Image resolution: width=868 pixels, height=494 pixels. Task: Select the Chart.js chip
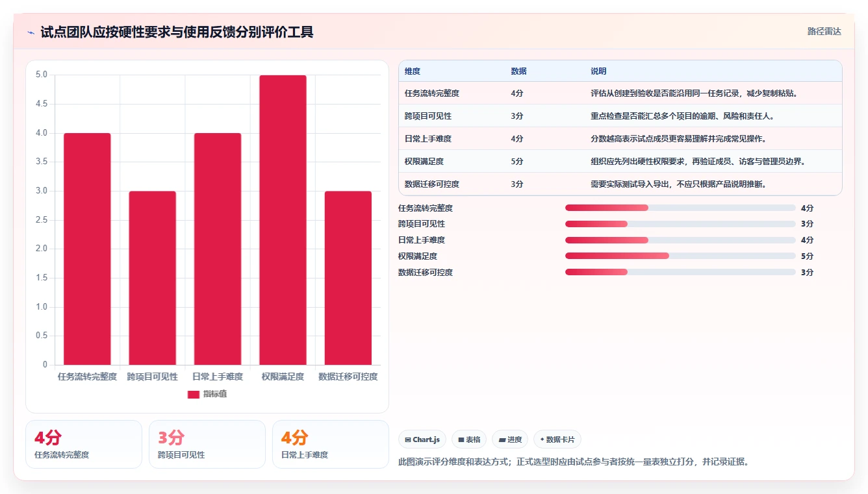[x=422, y=439]
